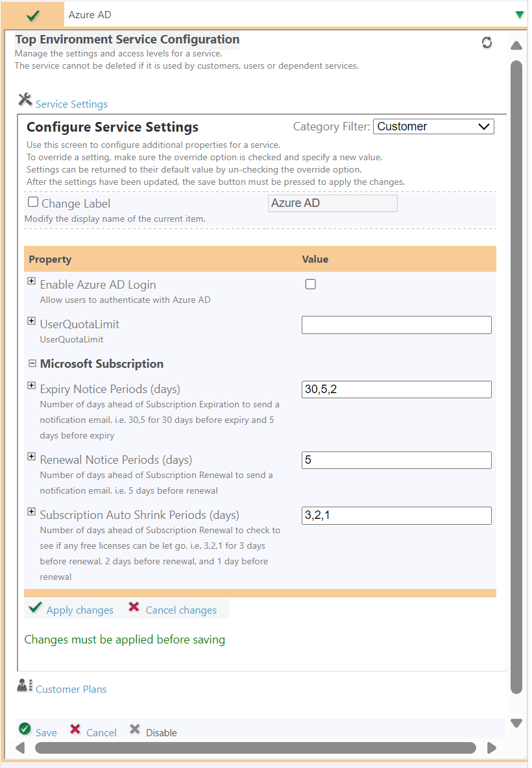Open the Customer Plans link
Screen dimensions: 532x768
tap(71, 689)
